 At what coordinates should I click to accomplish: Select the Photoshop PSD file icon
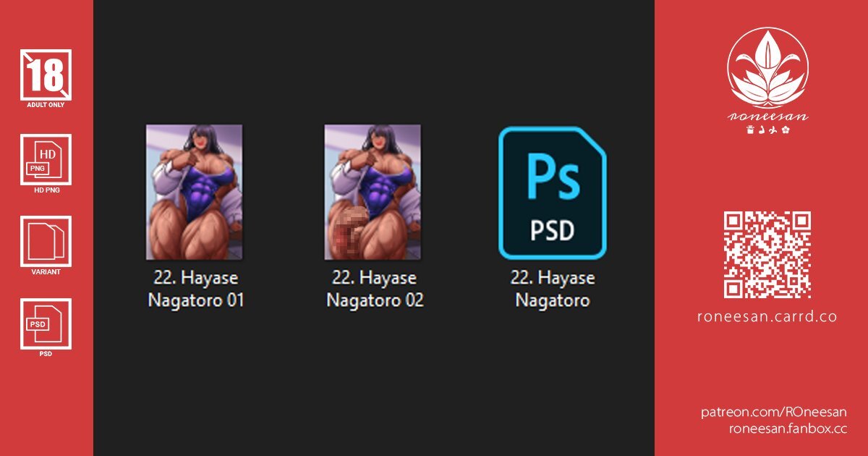(553, 193)
